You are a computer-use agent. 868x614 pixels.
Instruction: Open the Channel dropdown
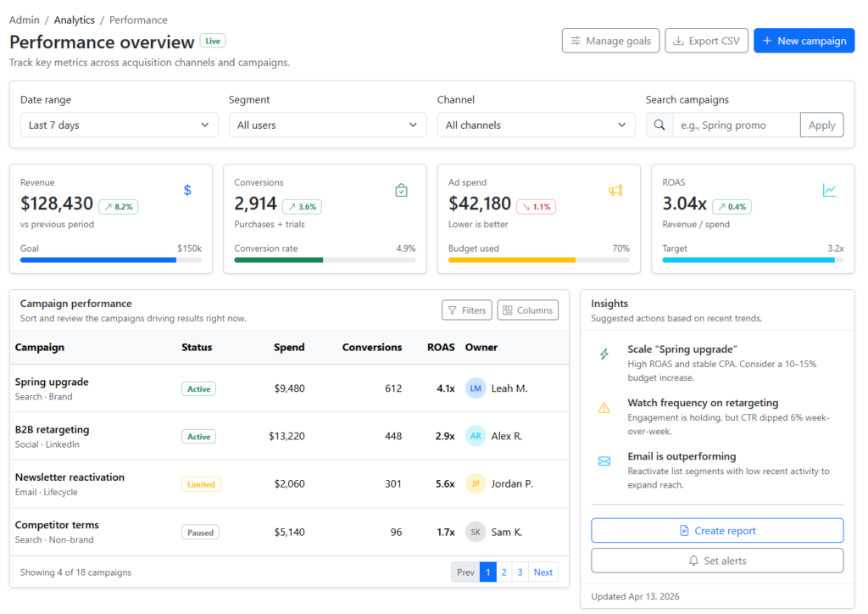point(536,125)
